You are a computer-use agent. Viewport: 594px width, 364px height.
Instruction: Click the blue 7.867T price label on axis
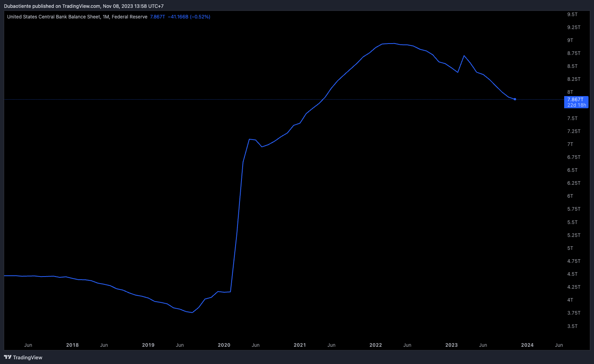click(575, 100)
